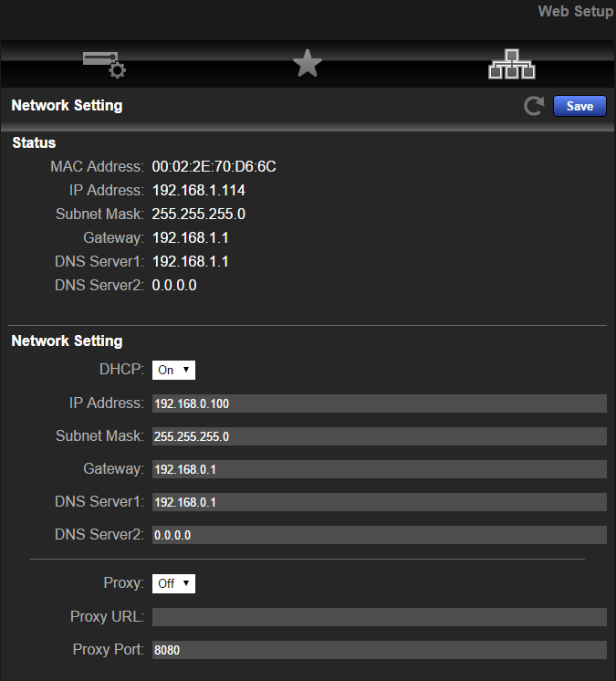Screen dimensions: 616x681
Task: Click the circular reload arrow icon
Action: point(534,106)
